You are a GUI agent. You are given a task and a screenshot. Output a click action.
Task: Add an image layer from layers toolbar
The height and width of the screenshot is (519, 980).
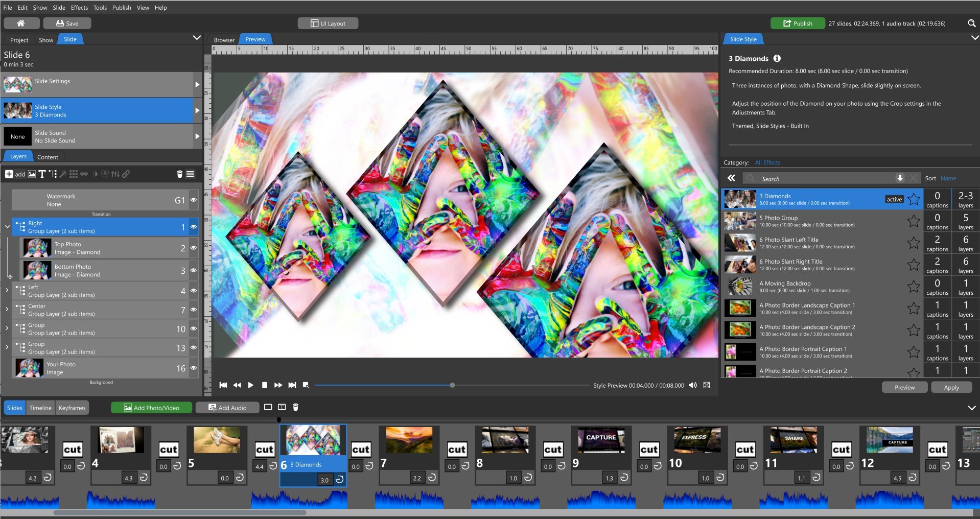32,174
